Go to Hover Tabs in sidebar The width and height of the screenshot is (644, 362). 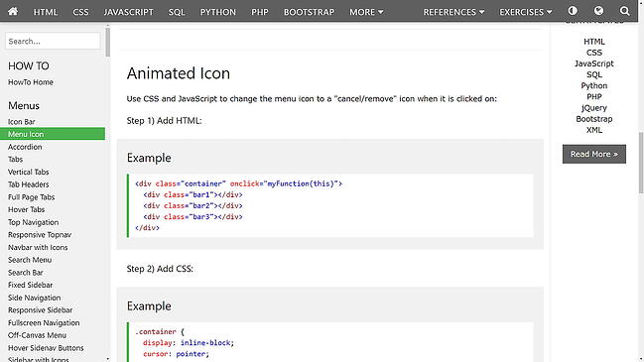tap(26, 209)
